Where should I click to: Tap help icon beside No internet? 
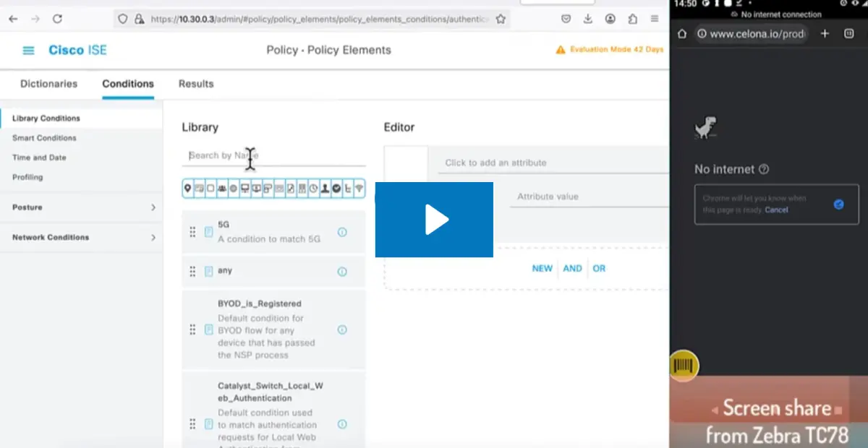(764, 169)
